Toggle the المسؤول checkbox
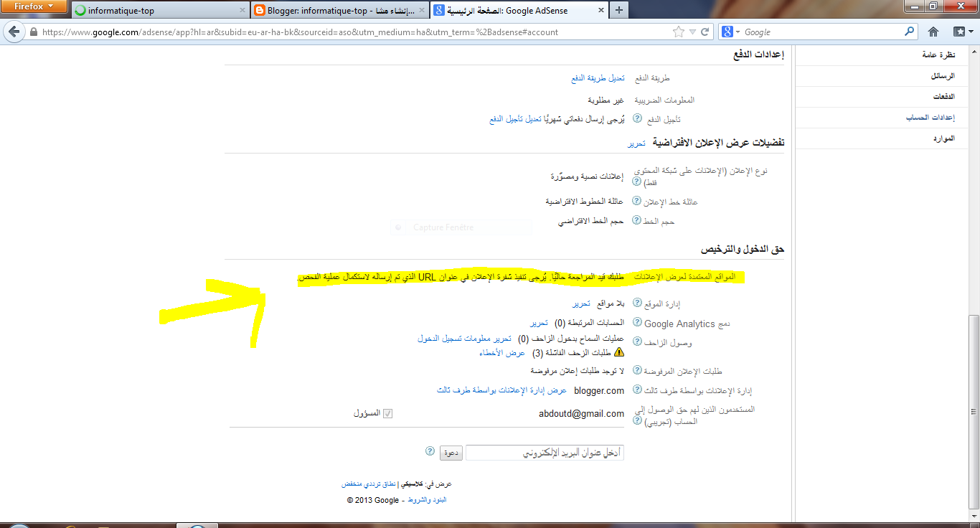This screenshot has height=528, width=980. (x=388, y=414)
